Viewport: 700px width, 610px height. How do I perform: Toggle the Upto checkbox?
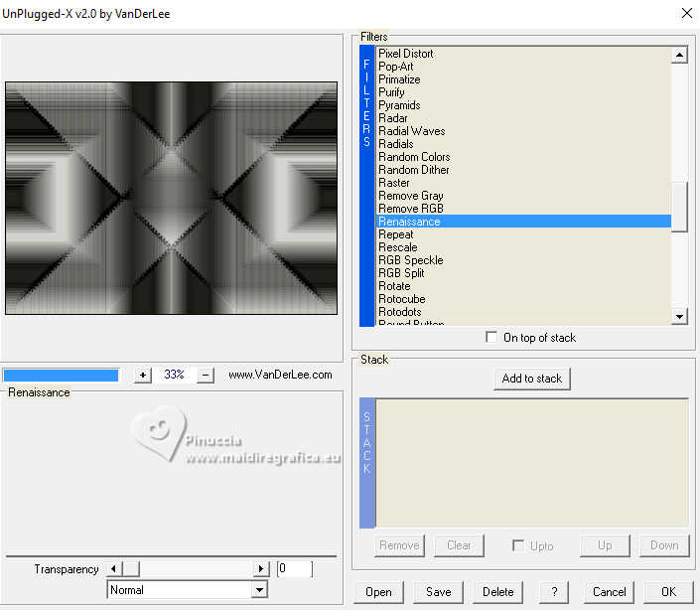[x=517, y=545]
